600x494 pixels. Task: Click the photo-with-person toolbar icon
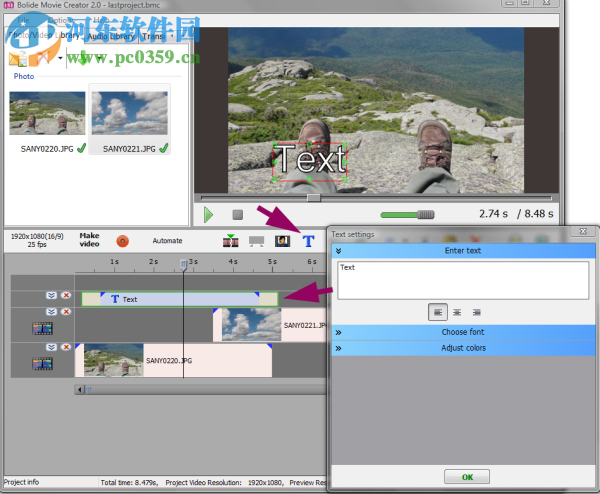(x=282, y=241)
